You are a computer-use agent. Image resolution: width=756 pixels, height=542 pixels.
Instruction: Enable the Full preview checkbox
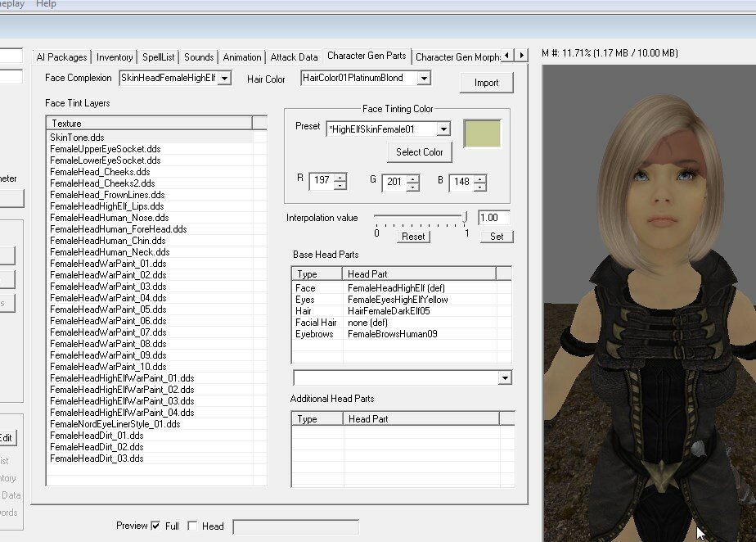click(x=155, y=526)
